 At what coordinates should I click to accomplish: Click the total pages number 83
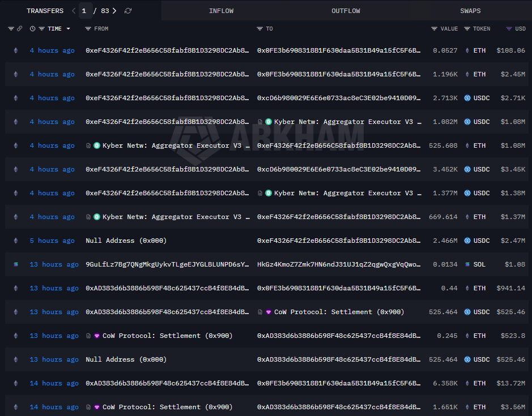[105, 11]
